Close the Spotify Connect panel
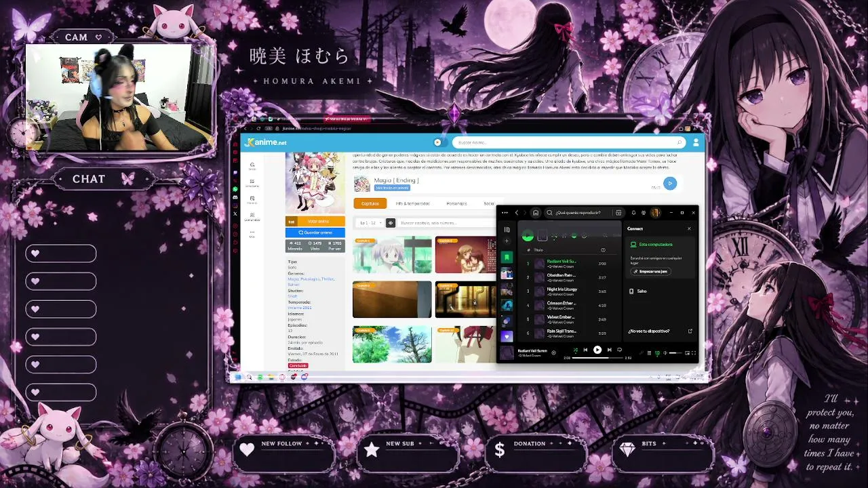Image resolution: width=868 pixels, height=488 pixels. pos(689,228)
